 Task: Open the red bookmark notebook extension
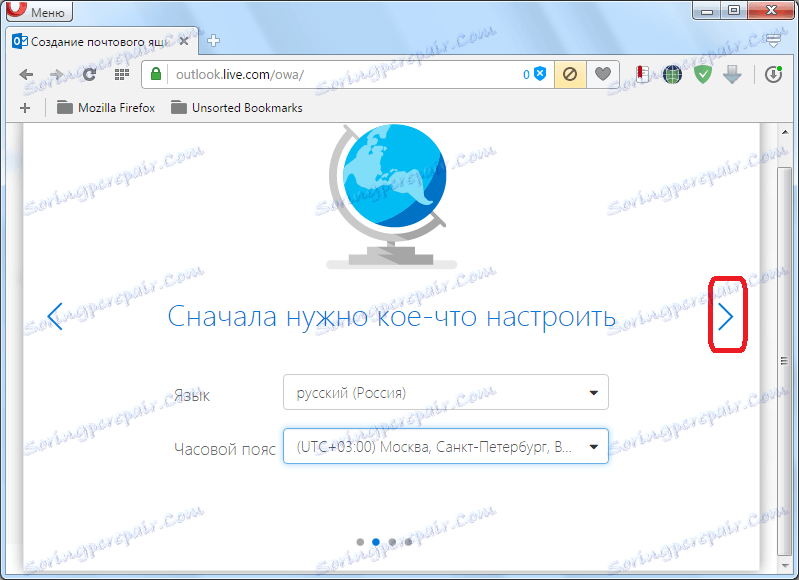tap(643, 75)
